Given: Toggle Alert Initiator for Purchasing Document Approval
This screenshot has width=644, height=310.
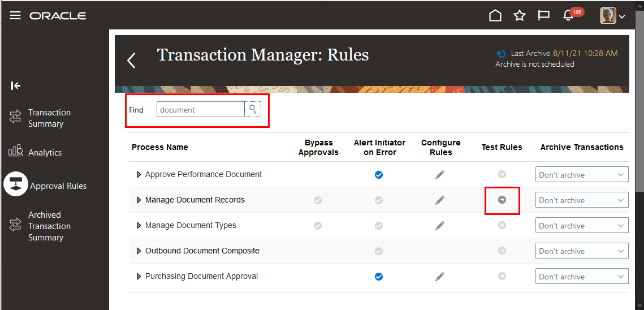Looking at the screenshot, I should pyautogui.click(x=379, y=277).
